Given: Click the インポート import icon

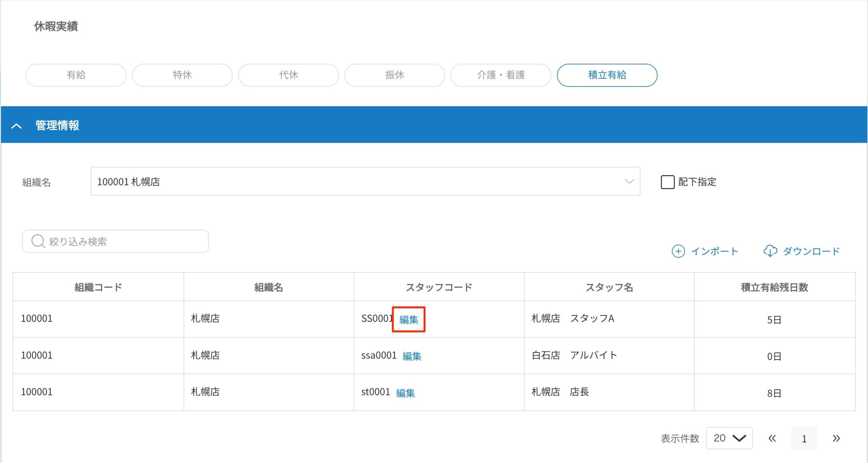Looking at the screenshot, I should tap(678, 251).
